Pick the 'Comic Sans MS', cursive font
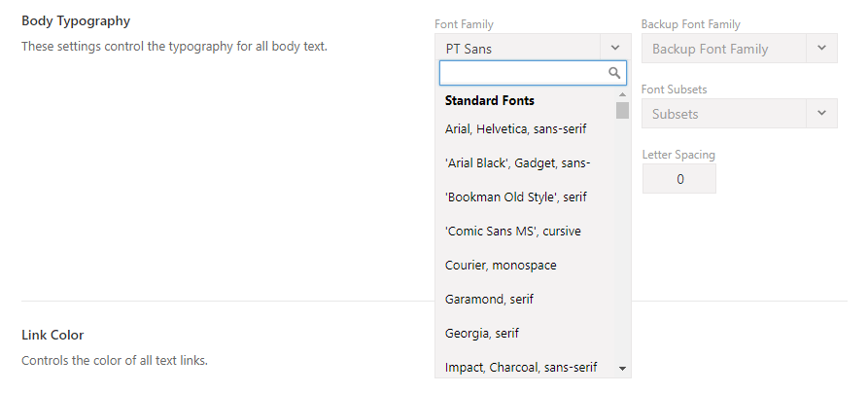The height and width of the screenshot is (394, 868). click(512, 231)
